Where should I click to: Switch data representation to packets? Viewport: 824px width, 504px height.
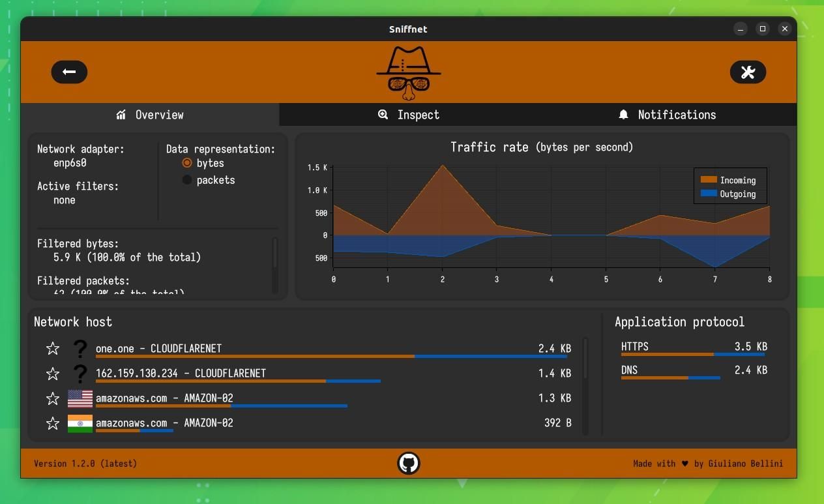point(187,180)
